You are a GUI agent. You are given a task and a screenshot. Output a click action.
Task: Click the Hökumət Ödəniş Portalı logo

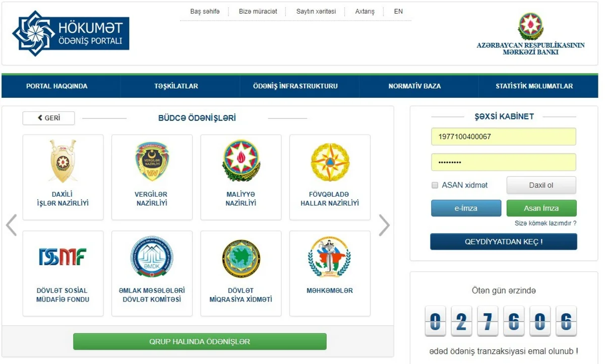[71, 34]
